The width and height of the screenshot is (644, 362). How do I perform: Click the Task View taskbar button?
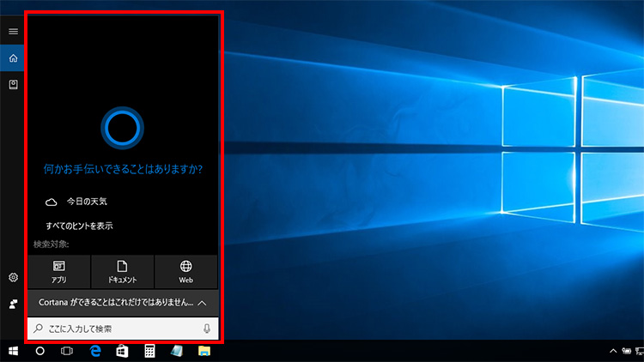pos(67,351)
